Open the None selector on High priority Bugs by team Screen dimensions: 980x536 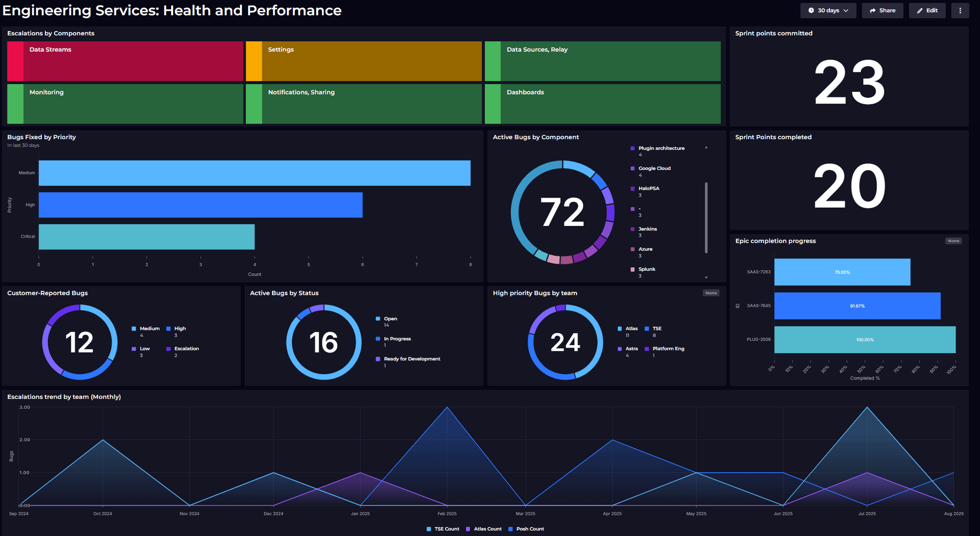710,293
